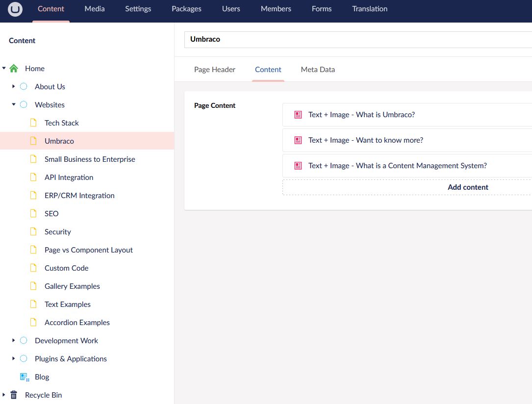Image resolution: width=532 pixels, height=404 pixels.
Task: Switch to the Page Header tab
Action: [x=215, y=70]
